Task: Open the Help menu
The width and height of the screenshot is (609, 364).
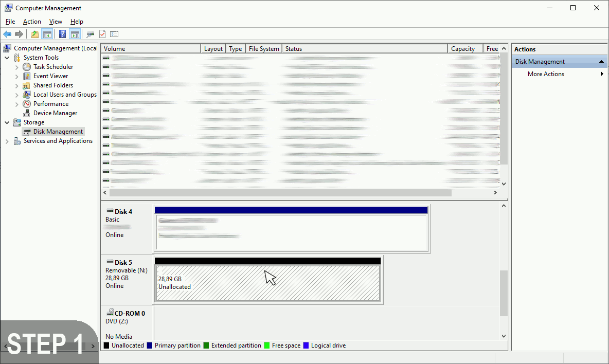Action: click(x=77, y=22)
